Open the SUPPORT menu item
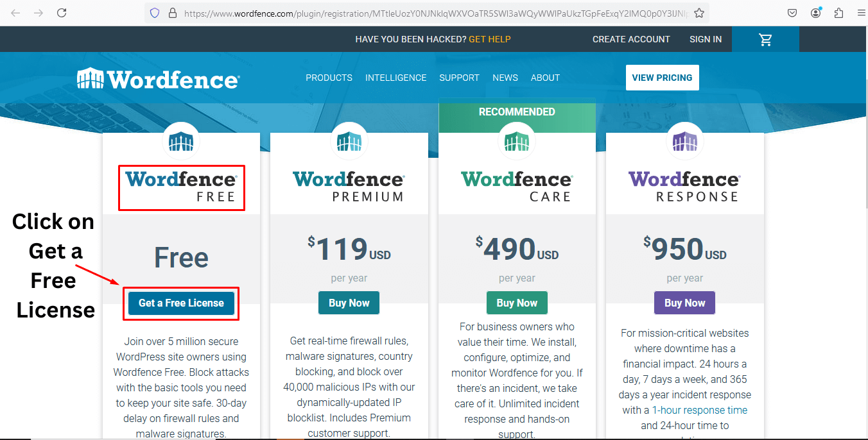868x440 pixels. pos(459,78)
